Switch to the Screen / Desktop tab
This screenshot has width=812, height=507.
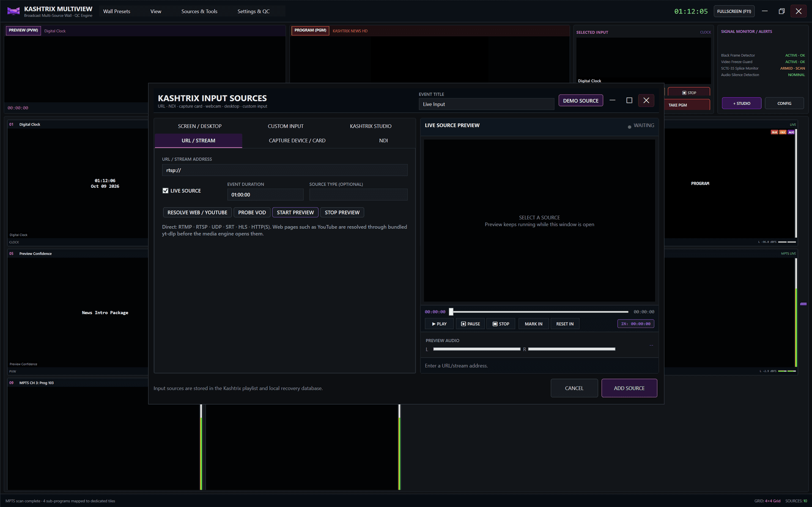click(200, 126)
